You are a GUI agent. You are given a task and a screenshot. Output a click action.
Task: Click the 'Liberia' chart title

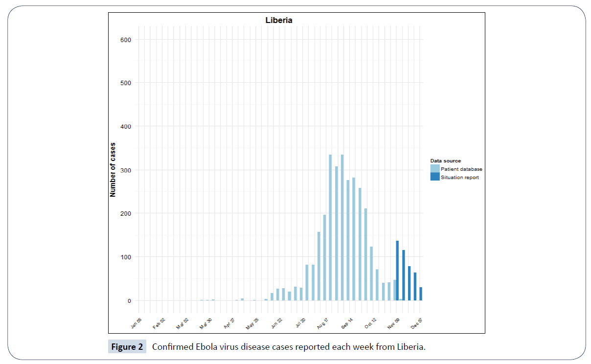click(279, 21)
